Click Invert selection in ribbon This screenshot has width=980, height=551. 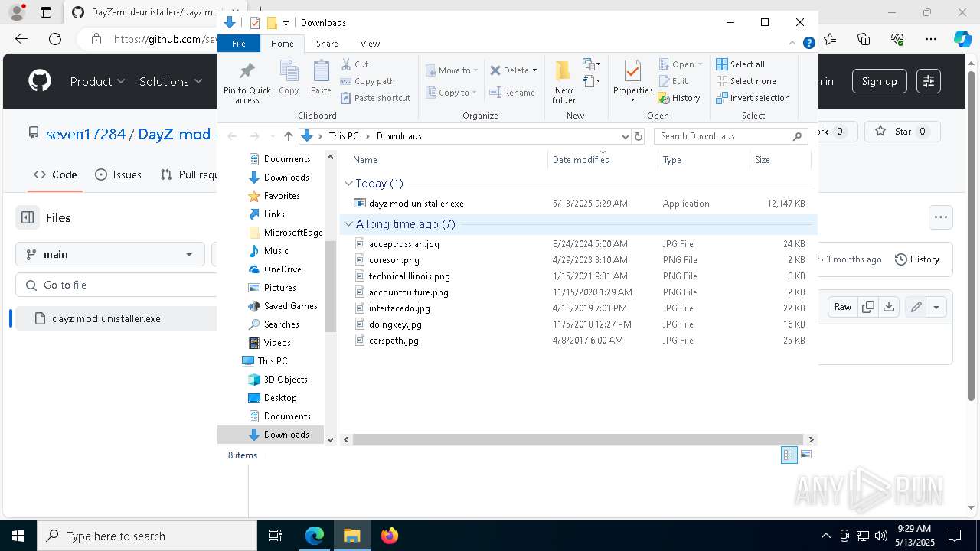[753, 98]
